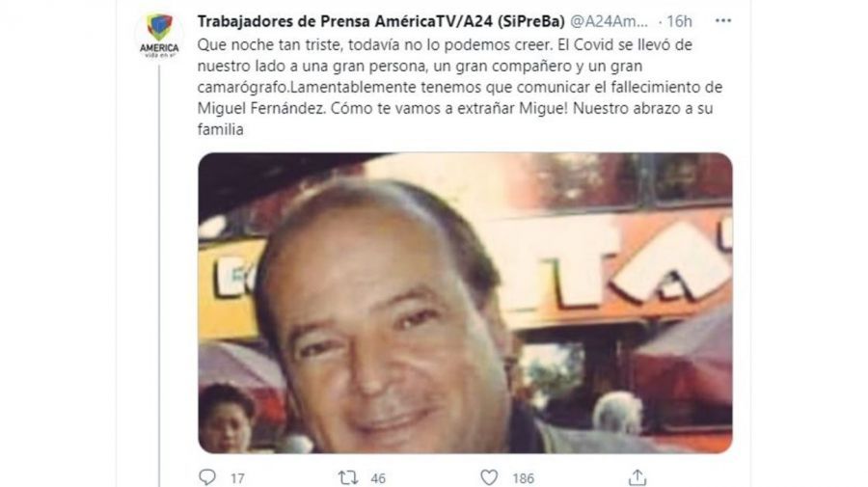Click the "(SiPreBa)" part of the account name
The image size is (868, 487).
[x=530, y=21]
